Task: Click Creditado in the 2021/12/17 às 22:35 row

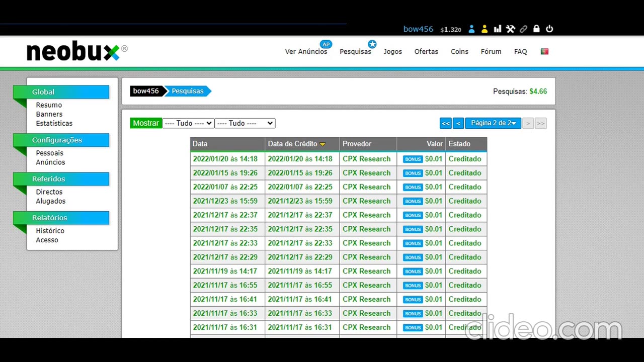Action: 465,229
